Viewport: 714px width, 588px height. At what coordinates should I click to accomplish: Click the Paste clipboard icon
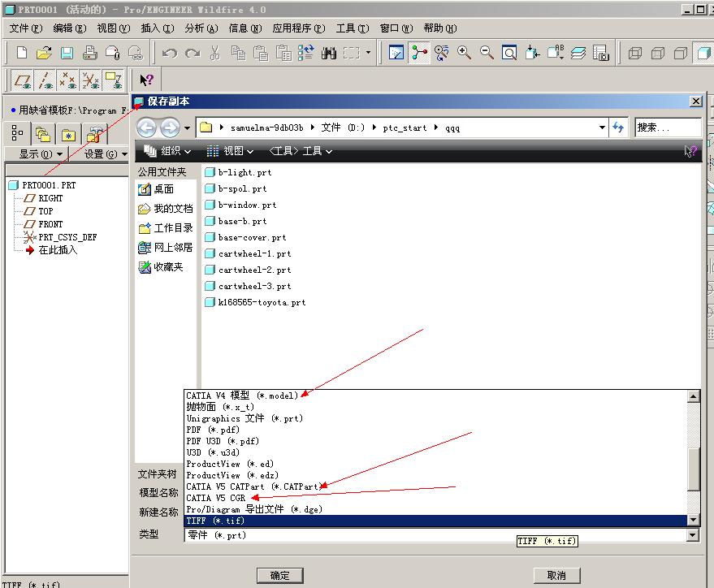coord(261,53)
